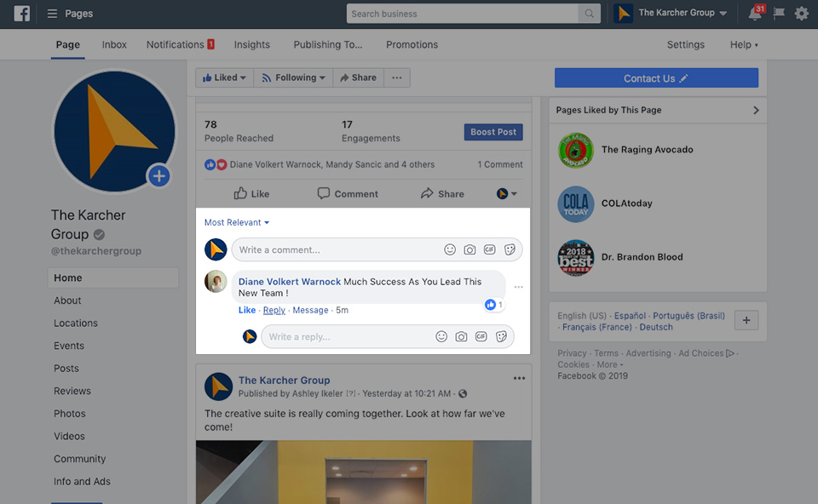Switch to the Page tab
This screenshot has width=818, height=504.
coord(68,45)
